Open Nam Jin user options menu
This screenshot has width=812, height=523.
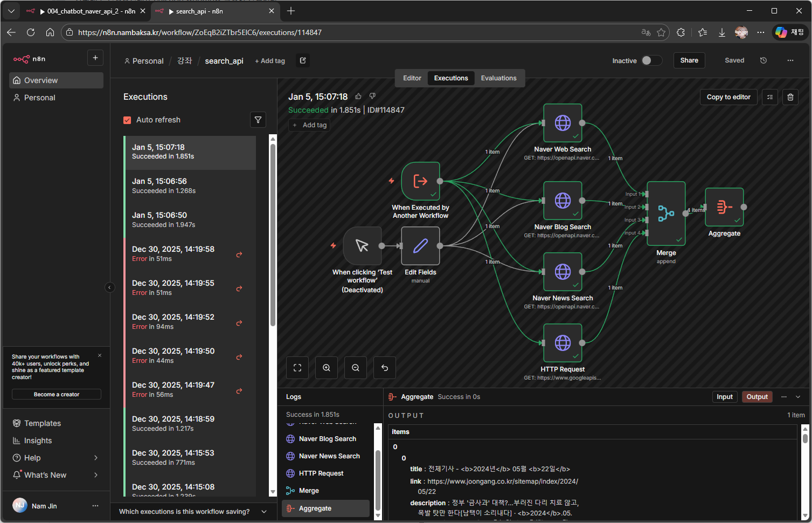click(95, 506)
